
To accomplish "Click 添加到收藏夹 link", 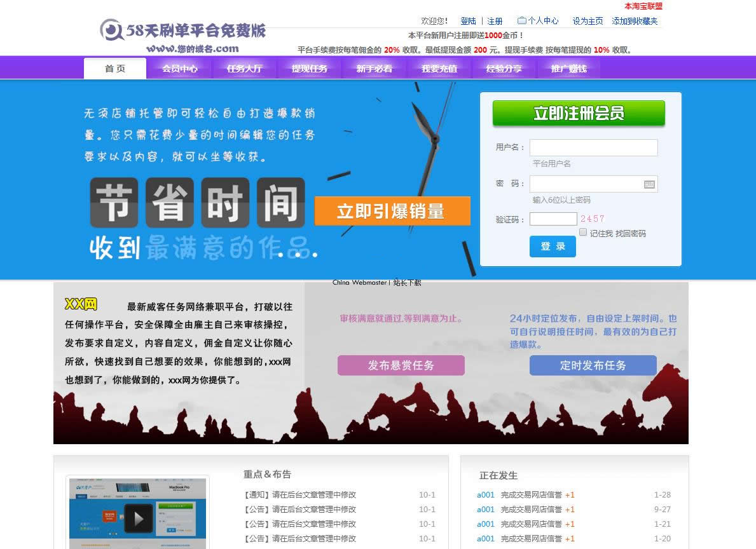I will coord(635,21).
